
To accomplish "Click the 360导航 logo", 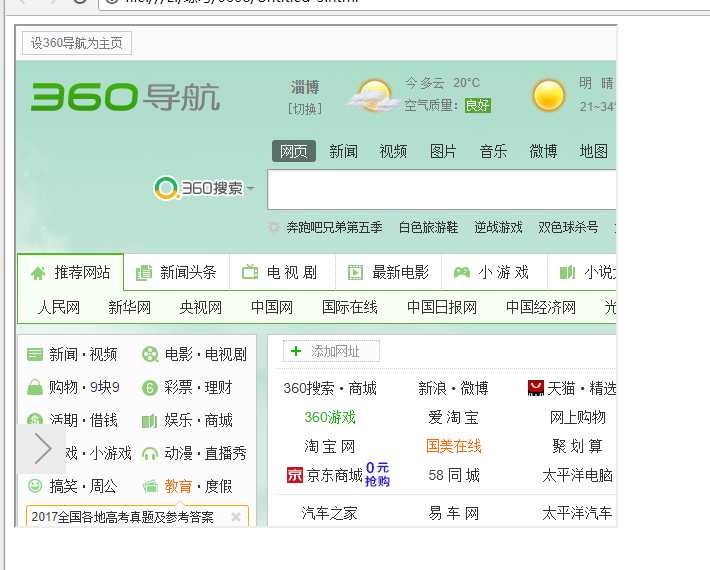I will [125, 96].
